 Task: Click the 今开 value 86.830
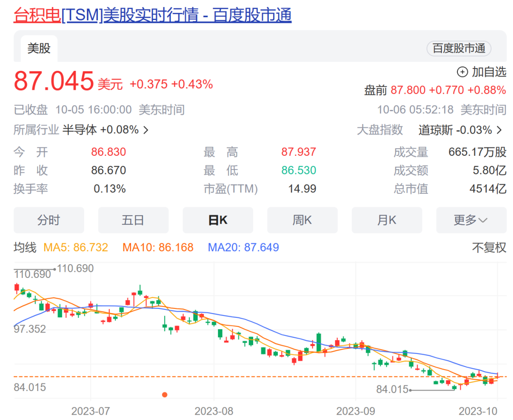click(109, 152)
